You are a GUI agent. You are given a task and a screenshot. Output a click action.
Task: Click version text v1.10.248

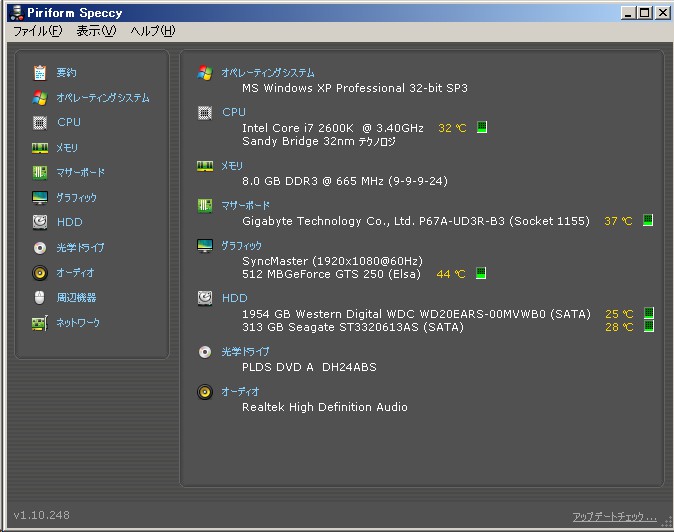[41, 515]
